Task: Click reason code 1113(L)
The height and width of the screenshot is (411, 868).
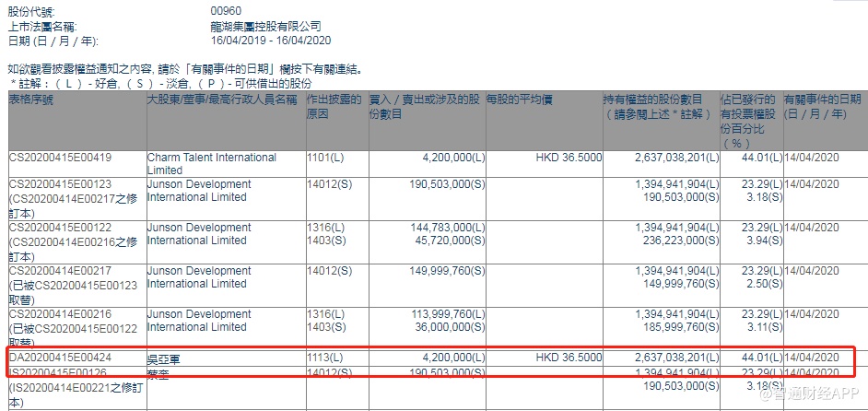Action: click(x=325, y=358)
